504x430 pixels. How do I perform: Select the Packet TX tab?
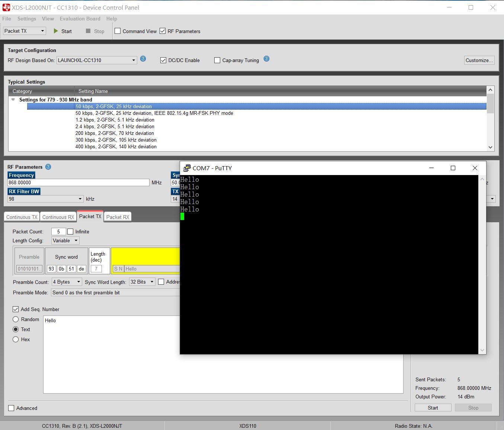90,216
